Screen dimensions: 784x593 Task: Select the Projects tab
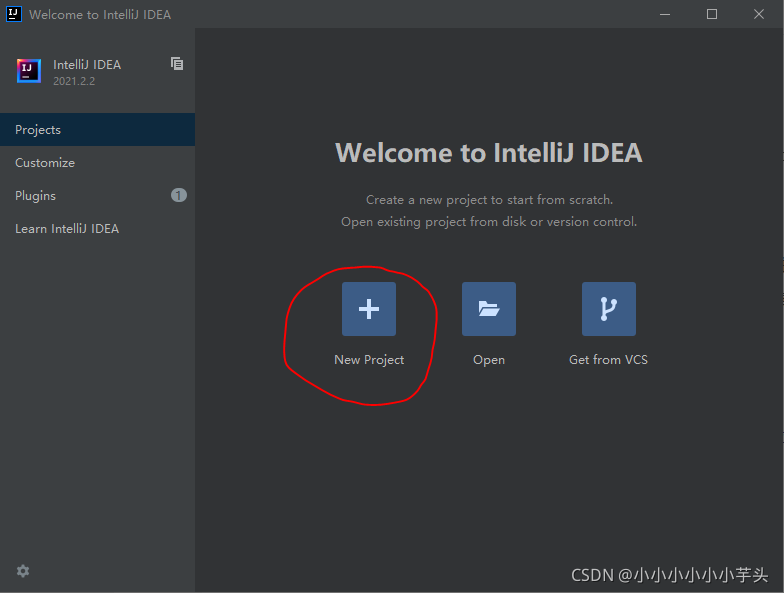click(x=98, y=130)
